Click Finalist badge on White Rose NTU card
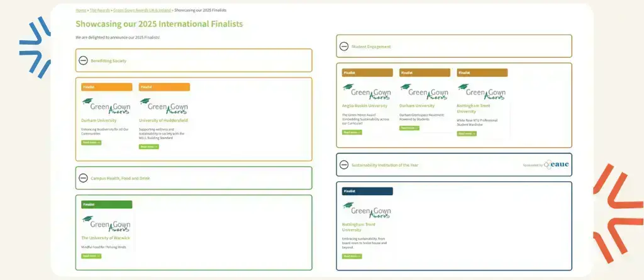 [482, 73]
